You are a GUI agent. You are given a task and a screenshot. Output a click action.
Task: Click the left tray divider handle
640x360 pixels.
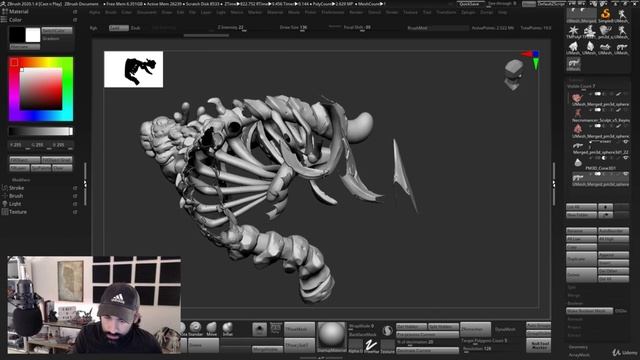85,184
